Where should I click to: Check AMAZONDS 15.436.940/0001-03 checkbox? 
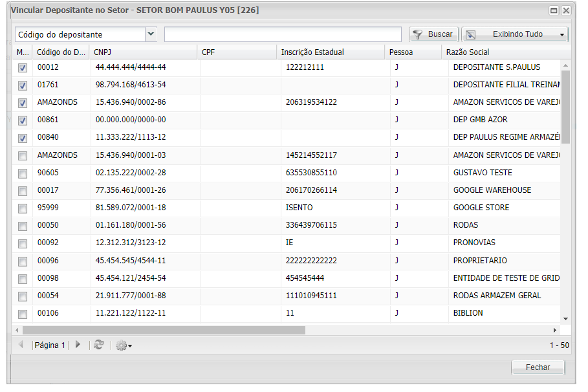pos(23,156)
